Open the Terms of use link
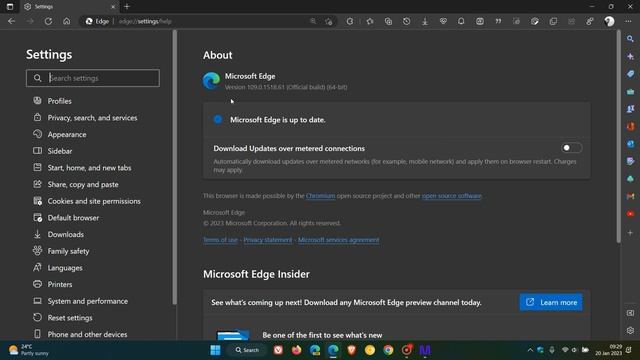 pos(220,240)
